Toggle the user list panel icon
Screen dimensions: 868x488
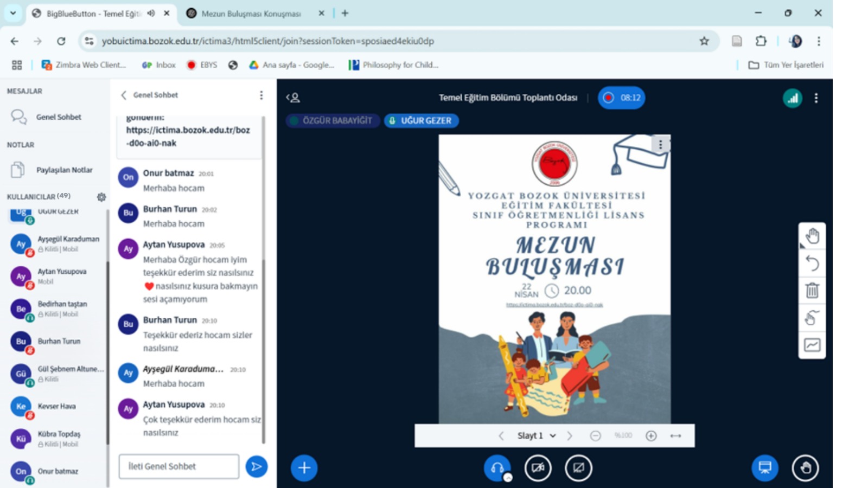click(x=293, y=98)
